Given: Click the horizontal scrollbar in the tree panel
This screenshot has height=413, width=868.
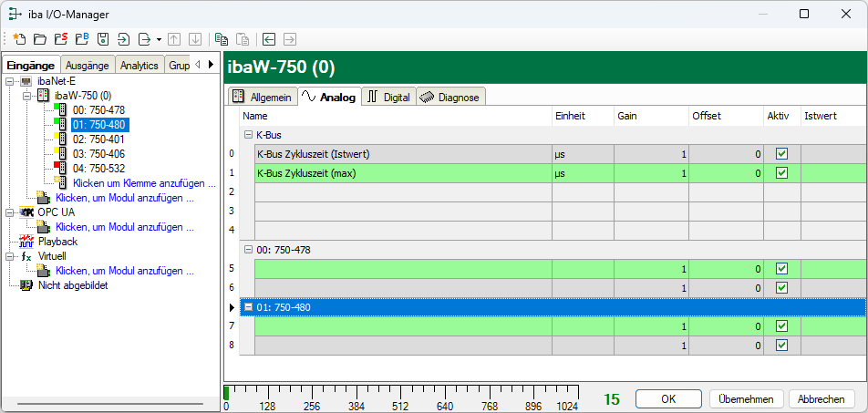Looking at the screenshot, I should pos(110,404).
